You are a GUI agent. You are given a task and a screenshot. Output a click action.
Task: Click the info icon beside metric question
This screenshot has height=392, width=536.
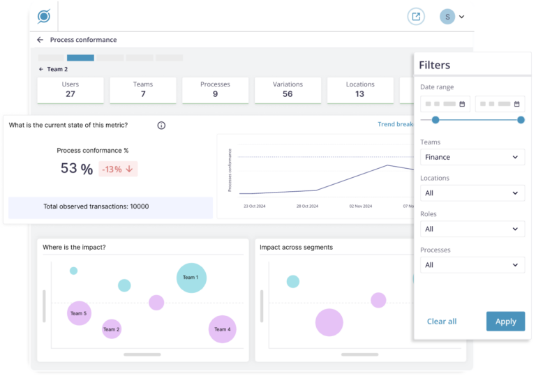click(x=161, y=126)
